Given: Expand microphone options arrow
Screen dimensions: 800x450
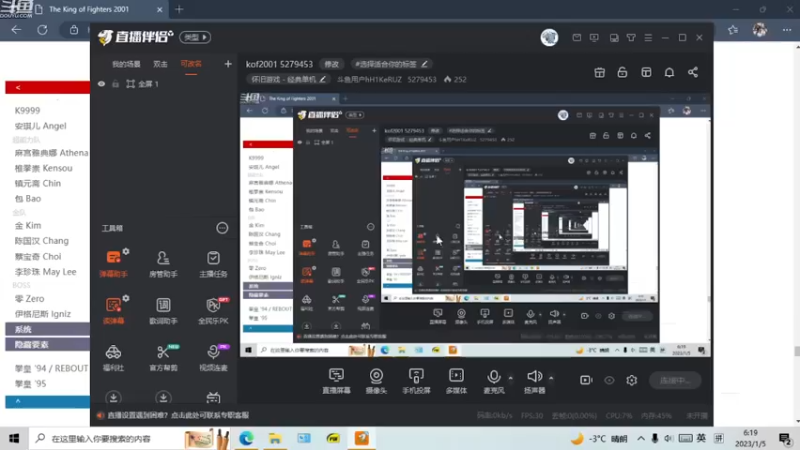Looking at the screenshot, I should point(511,378).
